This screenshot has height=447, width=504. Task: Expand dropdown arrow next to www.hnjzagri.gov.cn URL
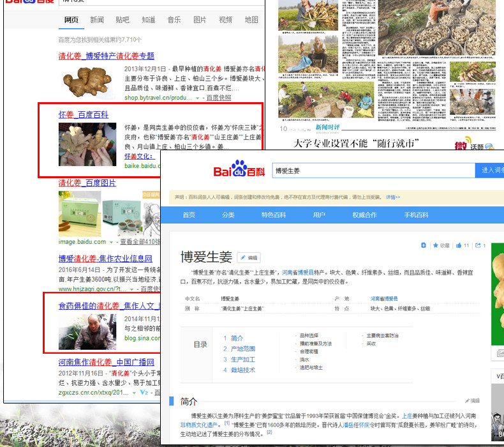[131, 289]
